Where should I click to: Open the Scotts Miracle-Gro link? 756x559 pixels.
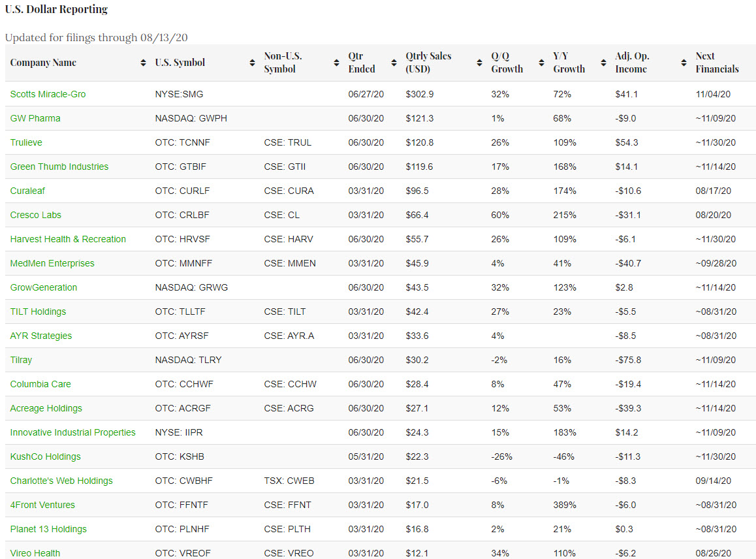pos(48,94)
